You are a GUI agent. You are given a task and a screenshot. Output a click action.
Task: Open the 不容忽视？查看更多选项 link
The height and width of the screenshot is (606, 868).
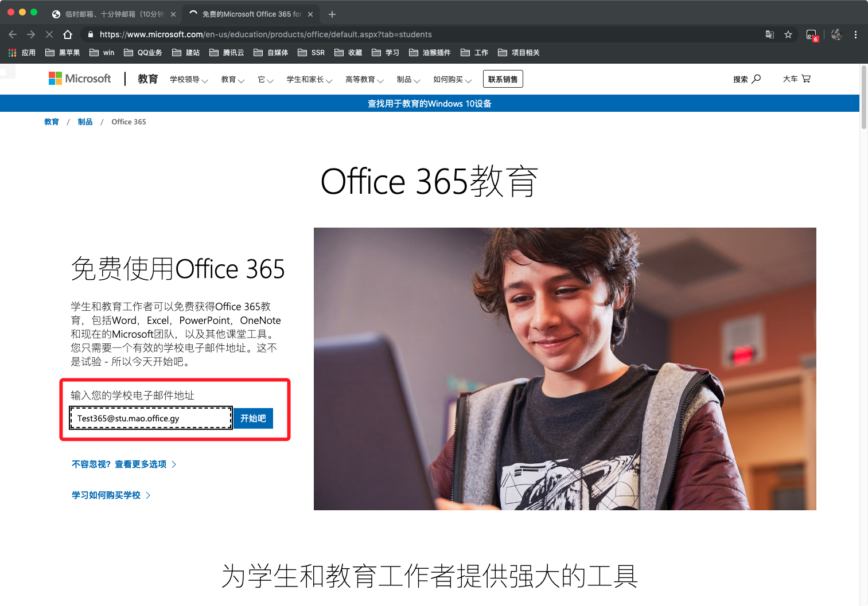pos(124,464)
